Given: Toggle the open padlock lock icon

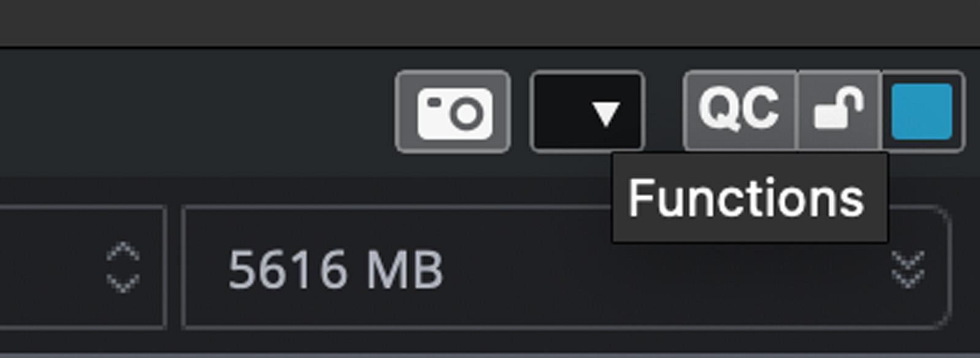Looking at the screenshot, I should click(x=839, y=111).
